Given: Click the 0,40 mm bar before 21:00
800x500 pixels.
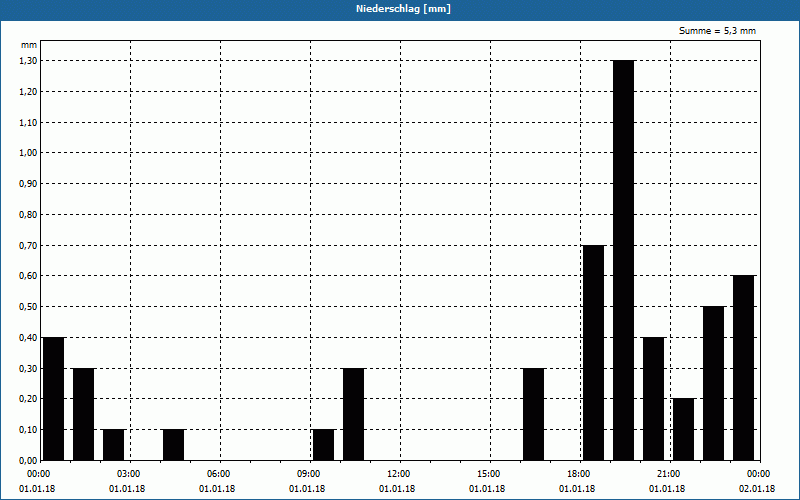Looking at the screenshot, I should tap(654, 398).
